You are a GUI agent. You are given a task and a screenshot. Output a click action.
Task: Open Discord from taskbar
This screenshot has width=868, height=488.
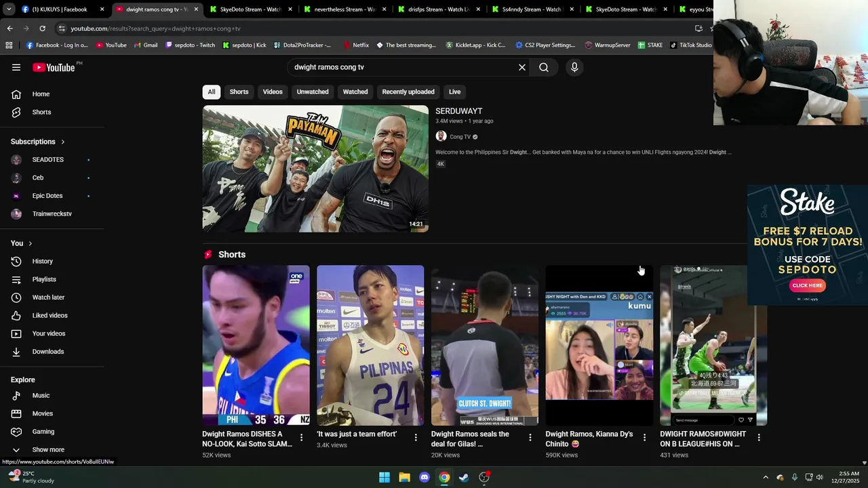click(425, 477)
